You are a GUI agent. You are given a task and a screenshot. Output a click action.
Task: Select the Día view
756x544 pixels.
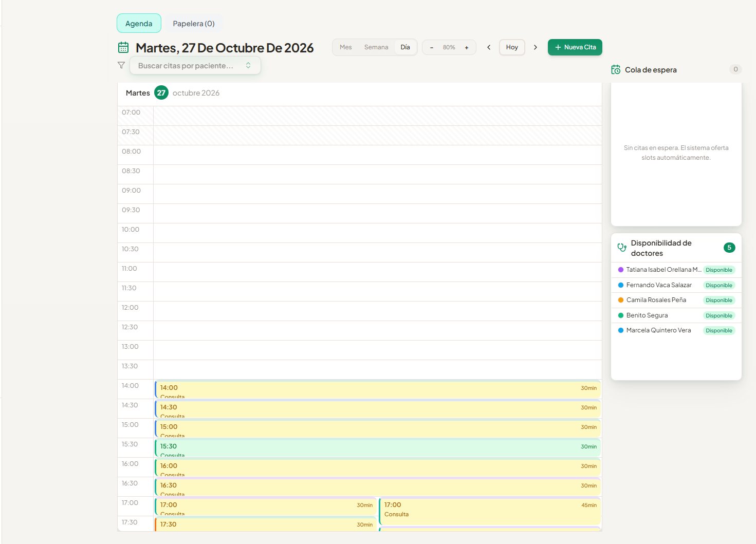tap(405, 47)
